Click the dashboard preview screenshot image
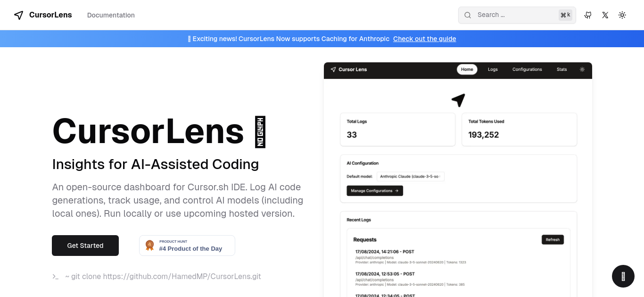This screenshot has height=297, width=644. pos(458,180)
